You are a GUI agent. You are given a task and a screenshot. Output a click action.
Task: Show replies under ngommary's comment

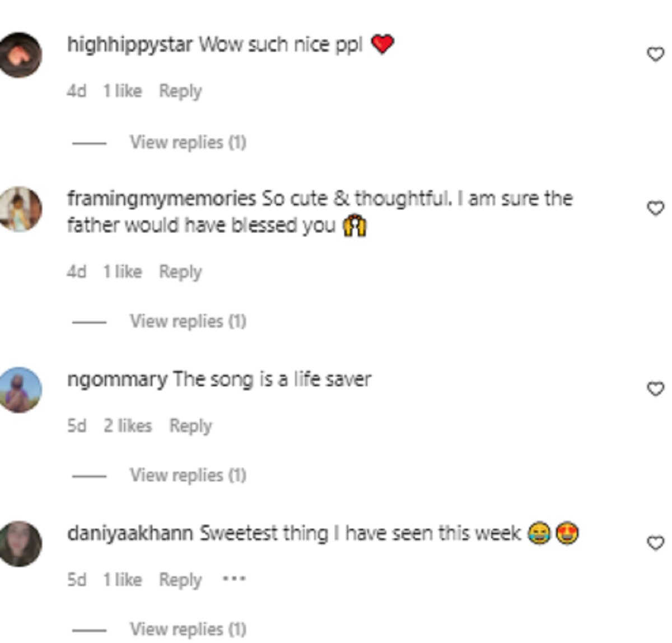click(x=188, y=475)
